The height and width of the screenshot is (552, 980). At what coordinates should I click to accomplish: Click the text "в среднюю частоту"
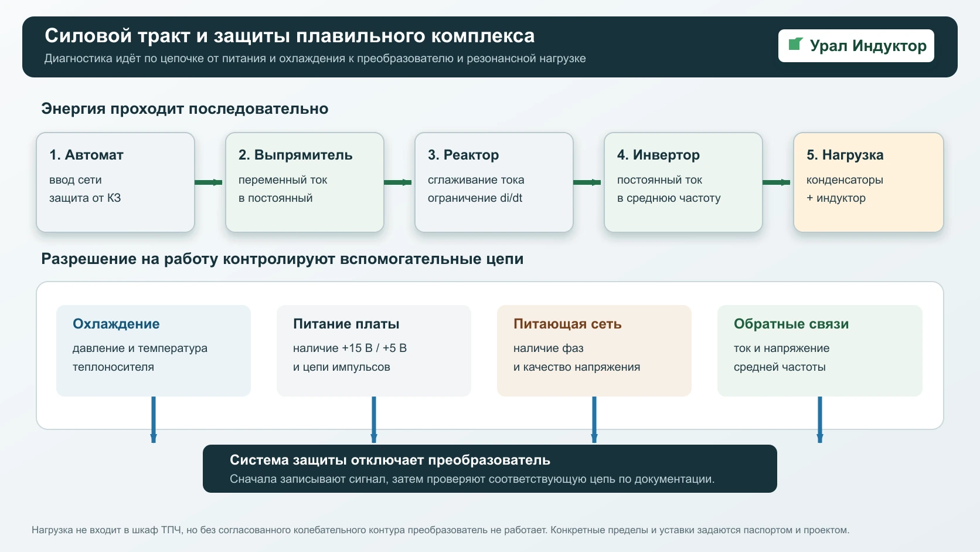(669, 198)
